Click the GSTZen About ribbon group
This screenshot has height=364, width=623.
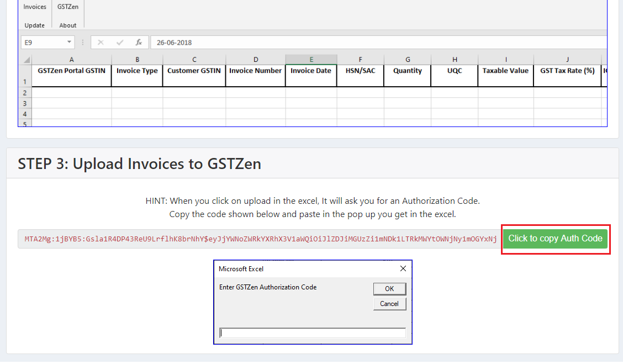(68, 15)
